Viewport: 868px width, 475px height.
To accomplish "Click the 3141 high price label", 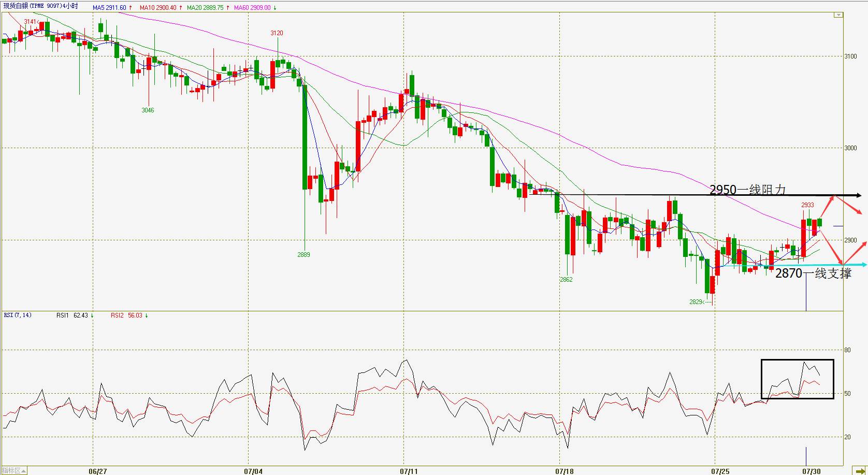I will (x=31, y=22).
